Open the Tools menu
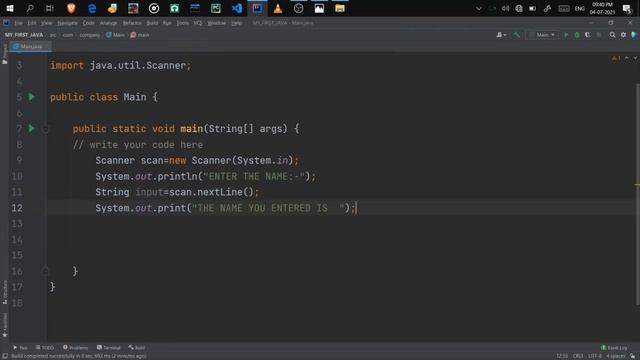 tap(182, 23)
